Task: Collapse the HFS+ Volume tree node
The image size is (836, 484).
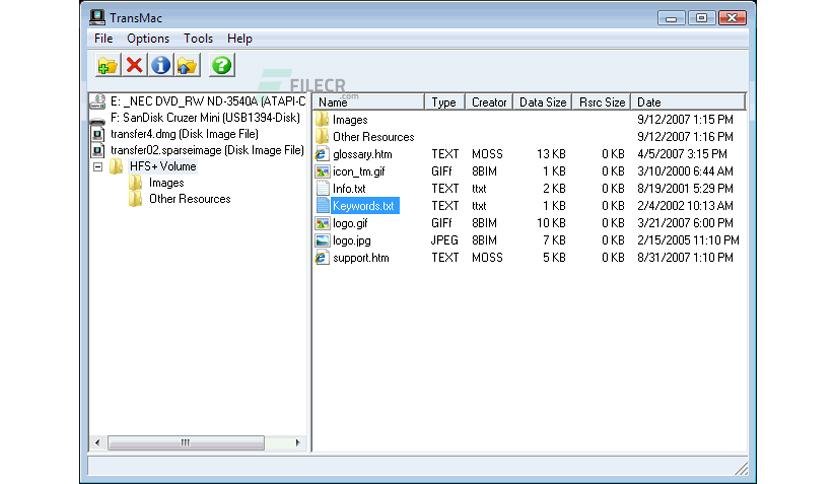Action: click(x=98, y=167)
